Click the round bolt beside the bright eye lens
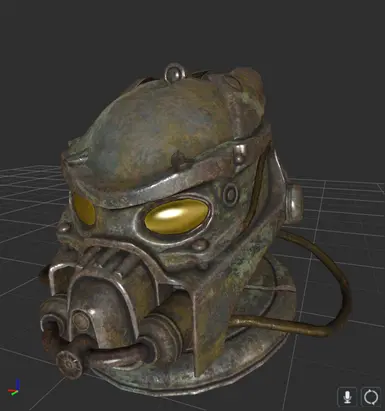This screenshot has height=411, width=385. [230, 194]
